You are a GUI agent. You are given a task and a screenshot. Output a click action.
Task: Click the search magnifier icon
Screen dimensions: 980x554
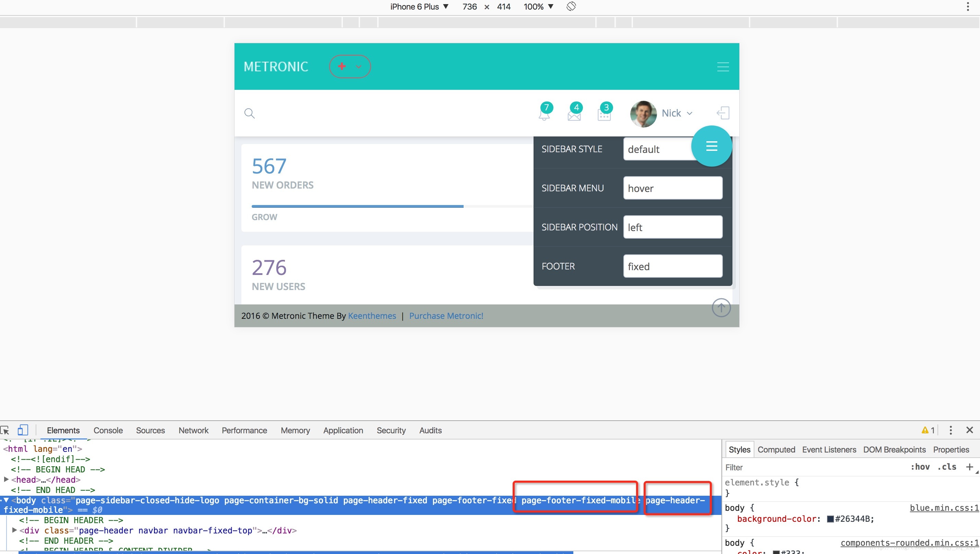click(249, 113)
